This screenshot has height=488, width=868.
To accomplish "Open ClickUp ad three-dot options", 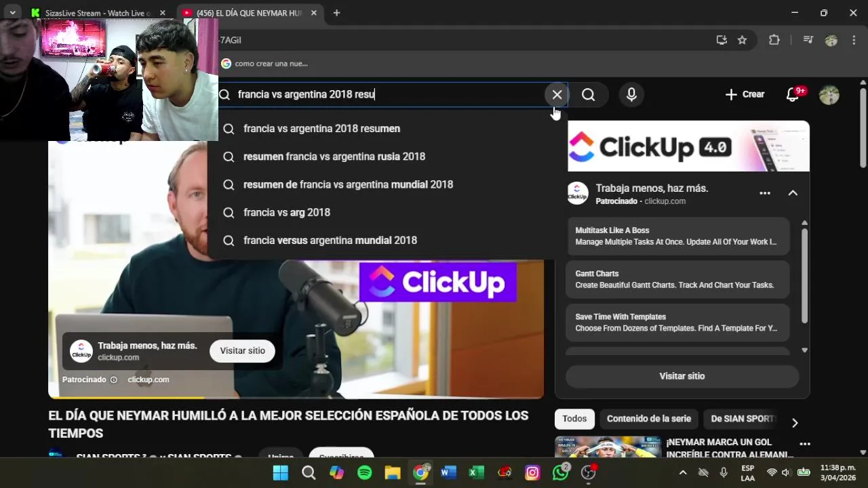I will 765,193.
